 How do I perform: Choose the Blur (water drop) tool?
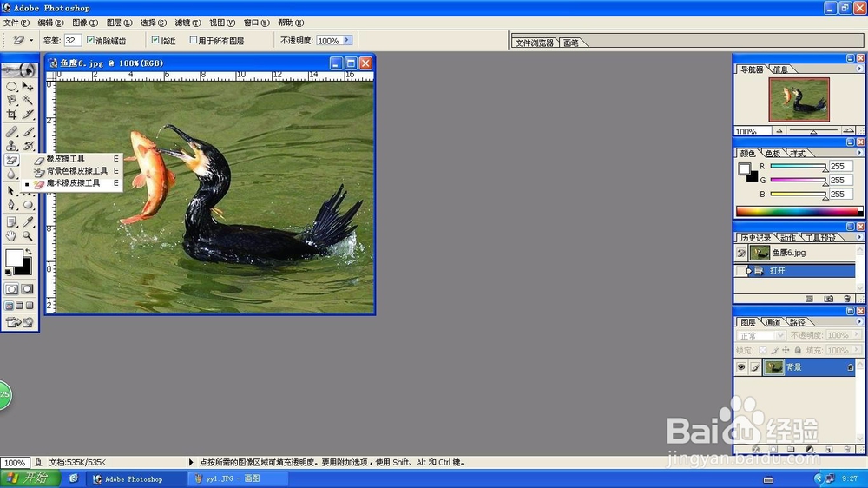(x=11, y=174)
